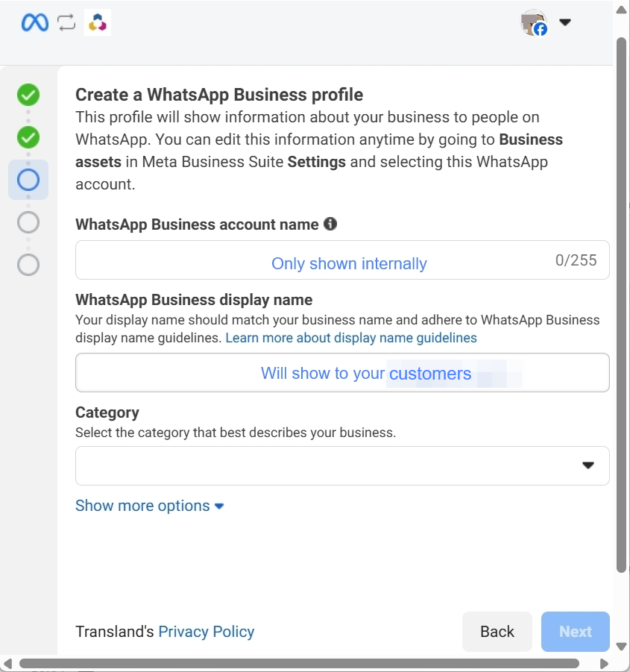Click the Transland colorful app logo
This screenshot has height=672, width=630.
tap(98, 22)
